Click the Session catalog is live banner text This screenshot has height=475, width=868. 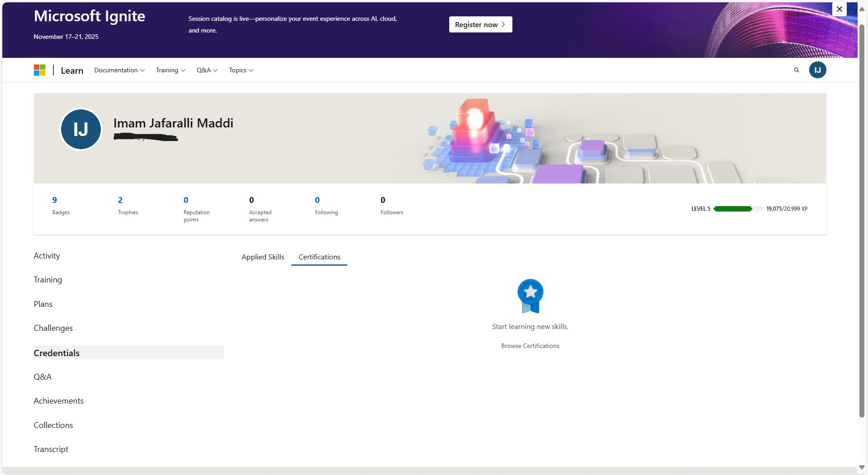tap(293, 24)
